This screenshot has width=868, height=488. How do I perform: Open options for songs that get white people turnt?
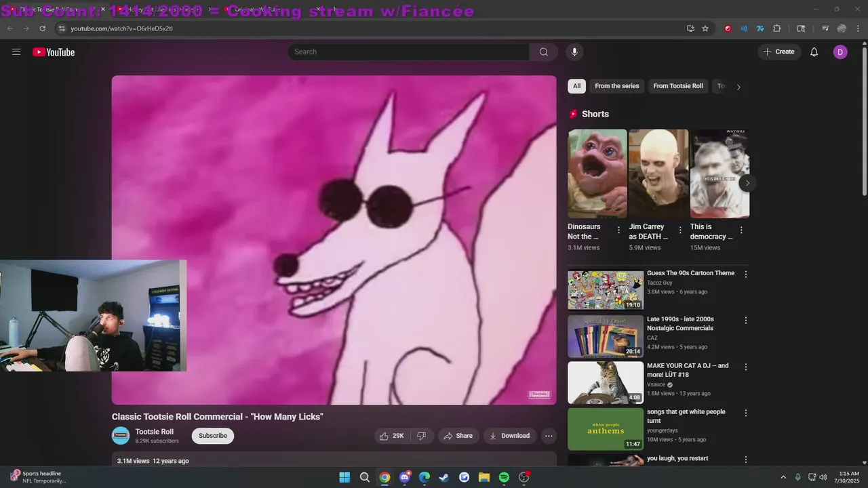point(746,413)
